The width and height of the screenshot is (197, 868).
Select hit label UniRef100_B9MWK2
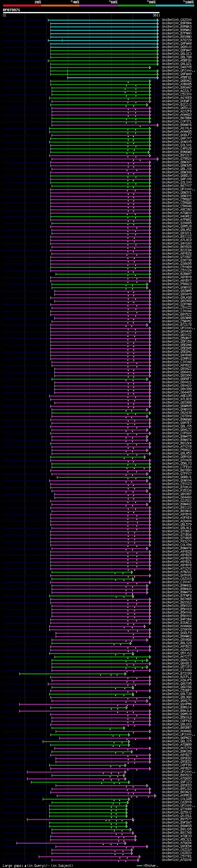177,30
